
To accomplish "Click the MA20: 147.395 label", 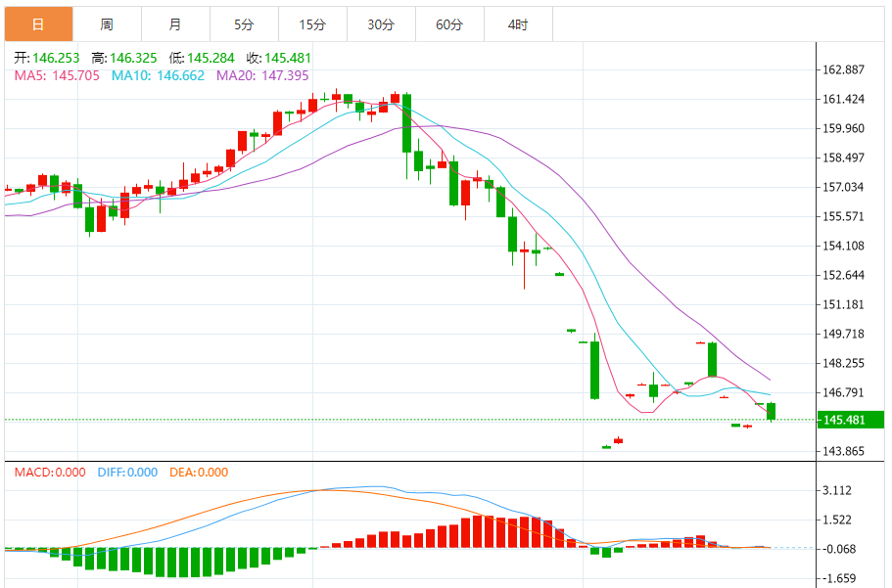I will pos(262,75).
